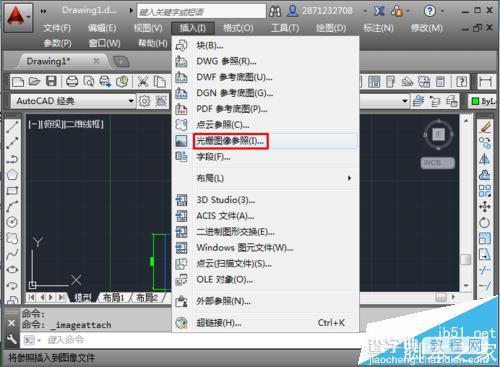Click the Autodesk Exchange X icon
This screenshot has height=367, width=500.
point(379,11)
